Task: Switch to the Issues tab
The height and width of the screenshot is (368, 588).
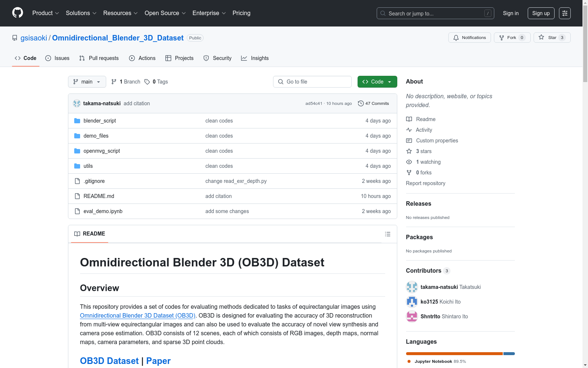Action: point(57,58)
